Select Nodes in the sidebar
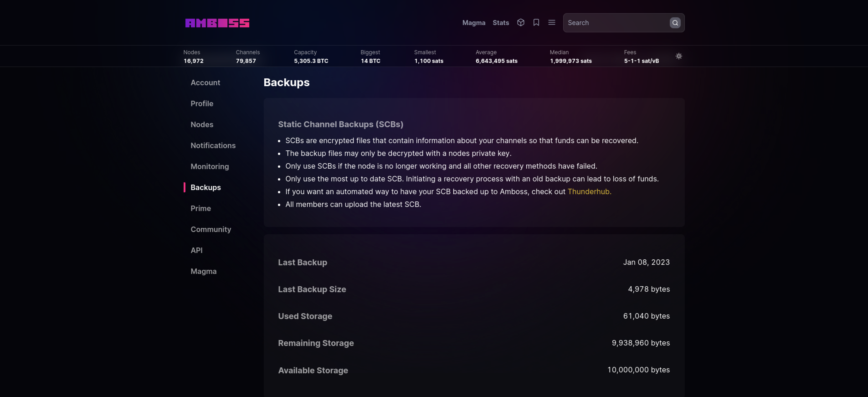Image resolution: width=868 pixels, height=397 pixels. click(202, 125)
